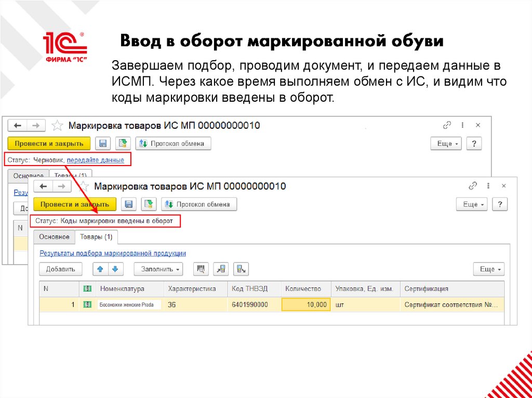
Task: Click marking icon column header
Action: [x=87, y=289]
